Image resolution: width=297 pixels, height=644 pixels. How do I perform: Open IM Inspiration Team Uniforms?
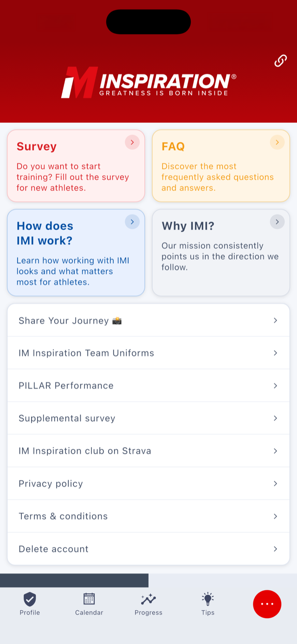click(148, 353)
